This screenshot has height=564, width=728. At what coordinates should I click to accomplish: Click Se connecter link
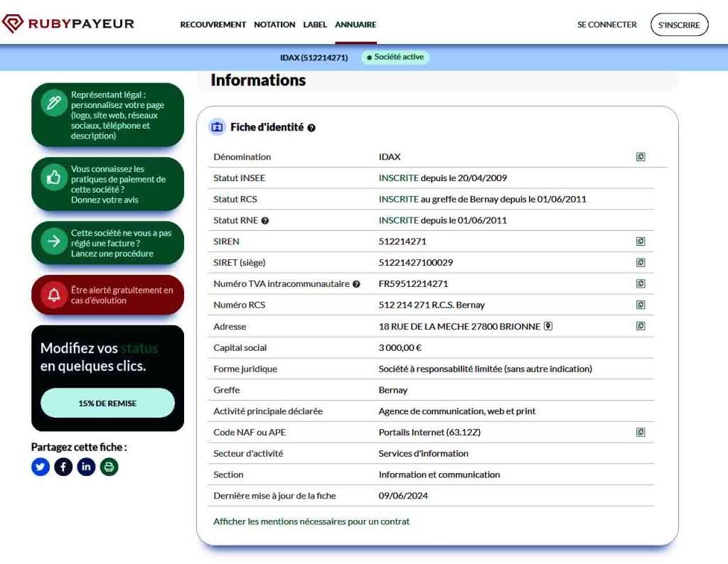click(606, 25)
